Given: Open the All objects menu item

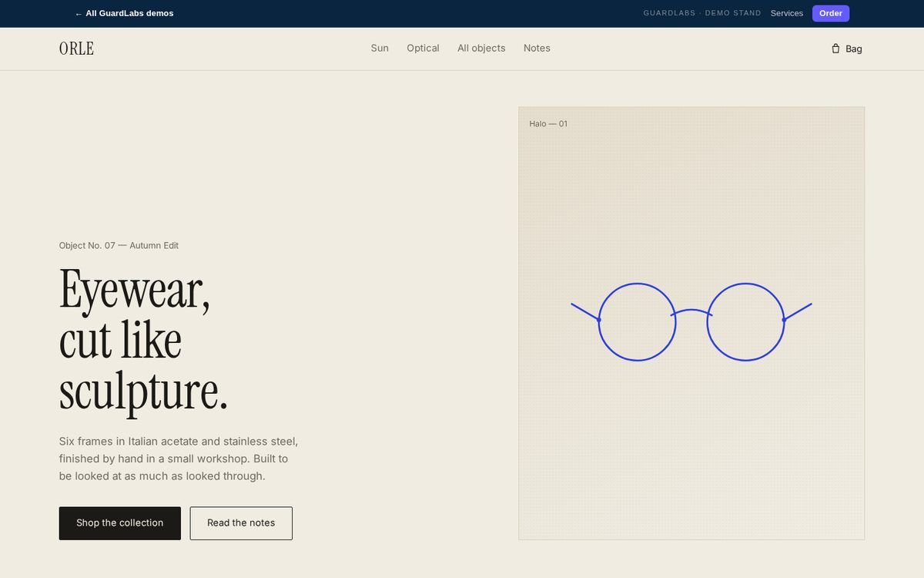Looking at the screenshot, I should 481,48.
